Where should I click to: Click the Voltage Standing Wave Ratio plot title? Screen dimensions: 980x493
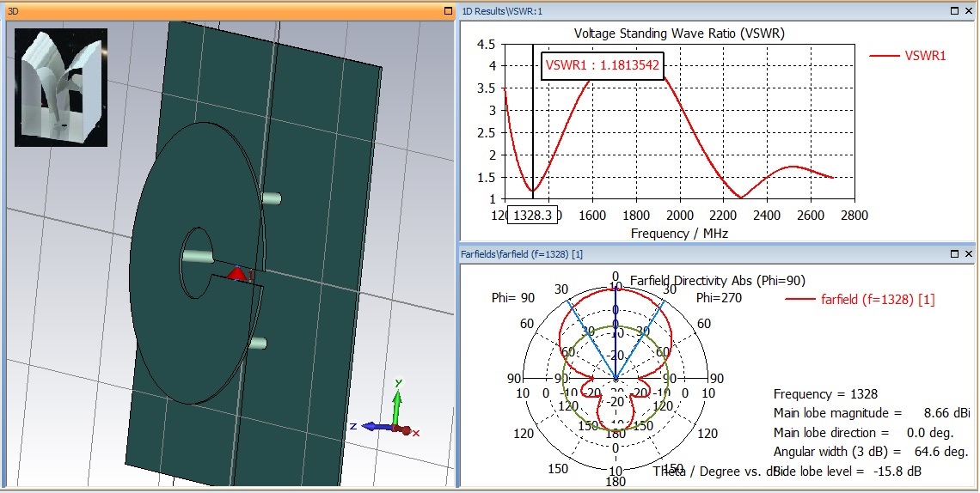tap(679, 33)
